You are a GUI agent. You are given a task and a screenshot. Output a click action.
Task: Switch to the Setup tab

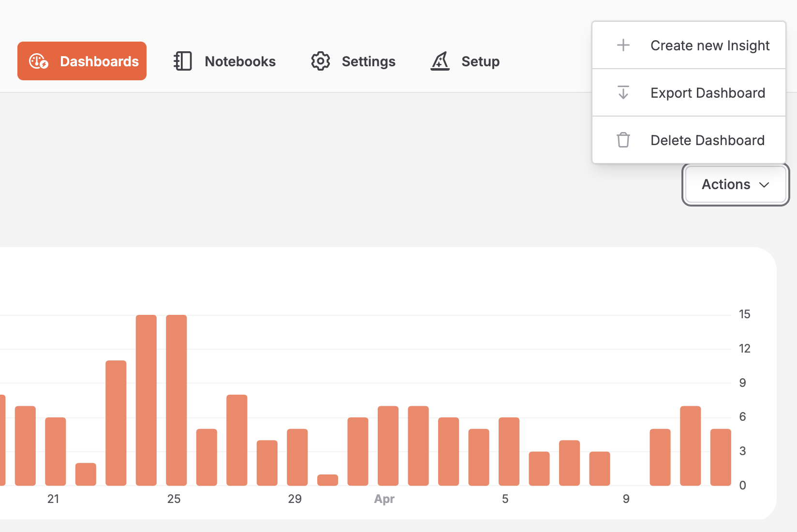(480, 61)
